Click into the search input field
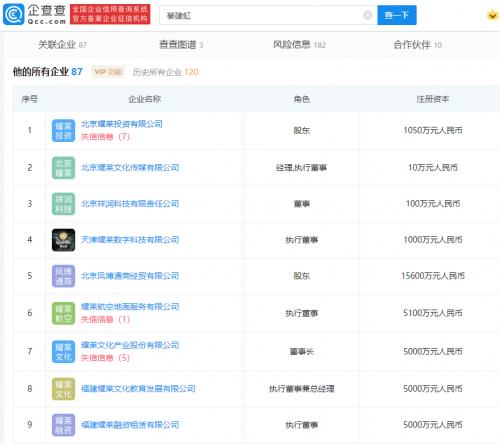Screen dimensions: 500x444 (262, 15)
